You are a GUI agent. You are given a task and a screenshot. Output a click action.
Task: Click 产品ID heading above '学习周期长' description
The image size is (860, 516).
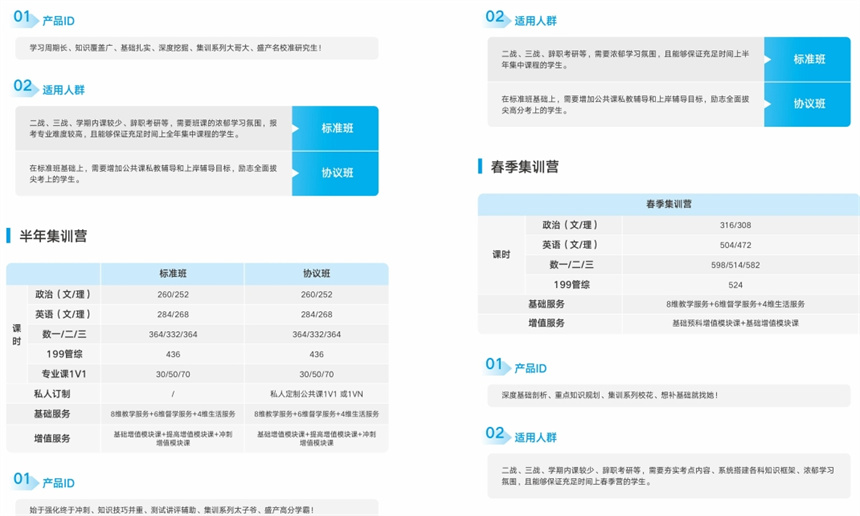(58, 21)
